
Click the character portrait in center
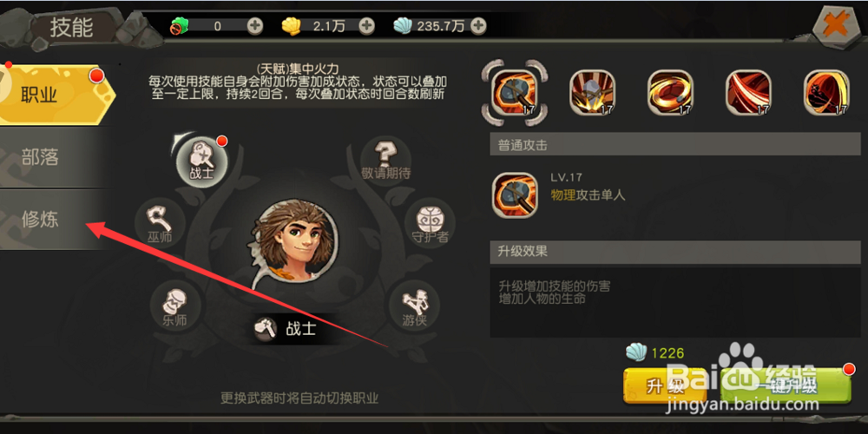coord(298,242)
